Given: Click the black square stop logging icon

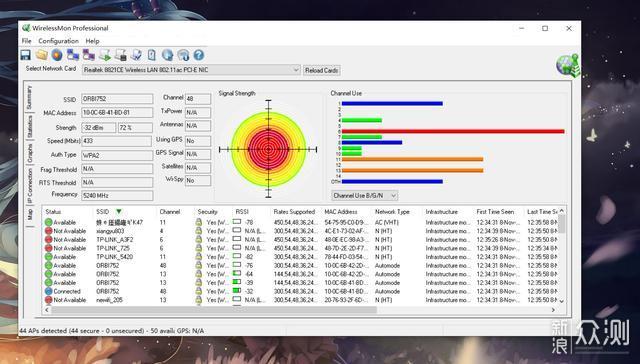Looking at the screenshot, I should 120,55.
